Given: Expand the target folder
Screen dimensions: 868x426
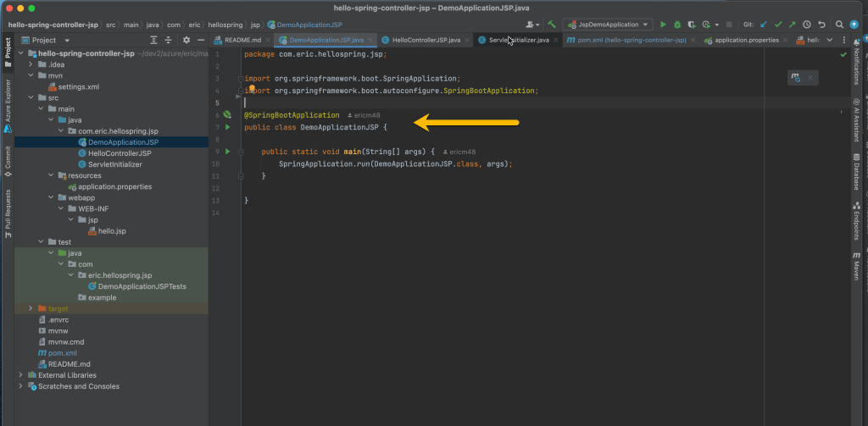Looking at the screenshot, I should pyautogui.click(x=31, y=308).
